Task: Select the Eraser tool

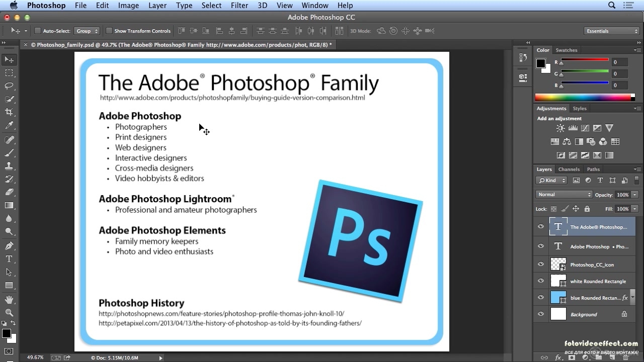Action: 9,192
